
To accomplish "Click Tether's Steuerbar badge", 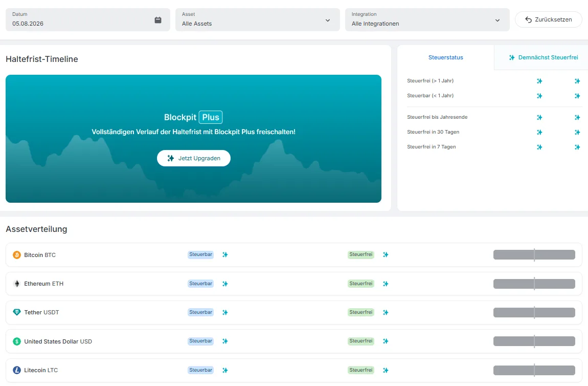I will [200, 312].
